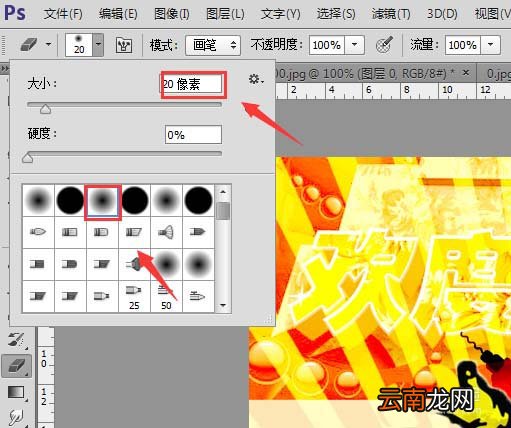Select the brush preset labeled 25
511x428 pixels.
[134, 297]
